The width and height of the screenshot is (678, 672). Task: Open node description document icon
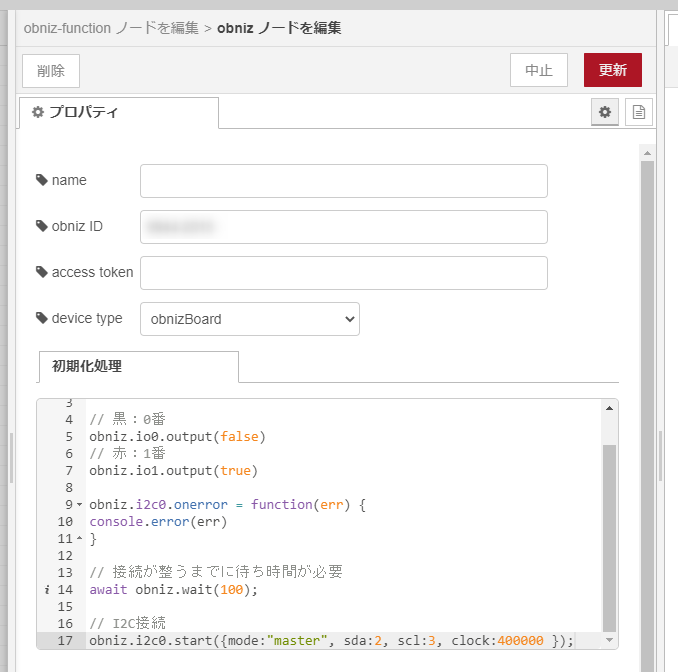pyautogui.click(x=639, y=113)
